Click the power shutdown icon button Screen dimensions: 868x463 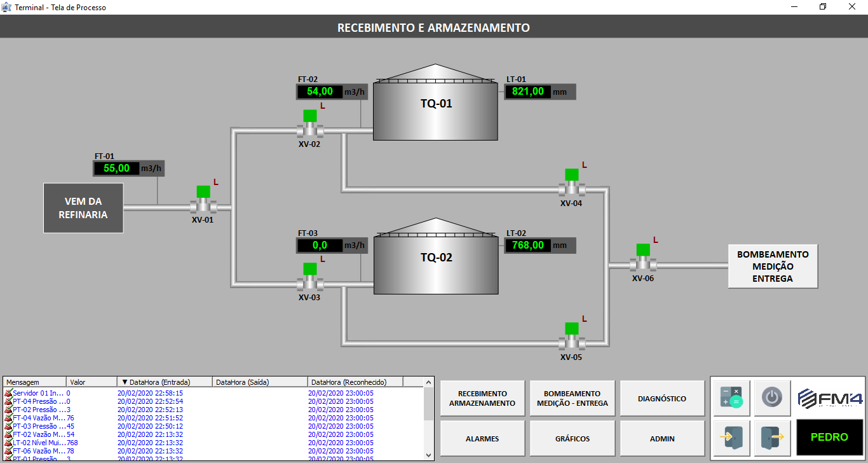pos(772,398)
